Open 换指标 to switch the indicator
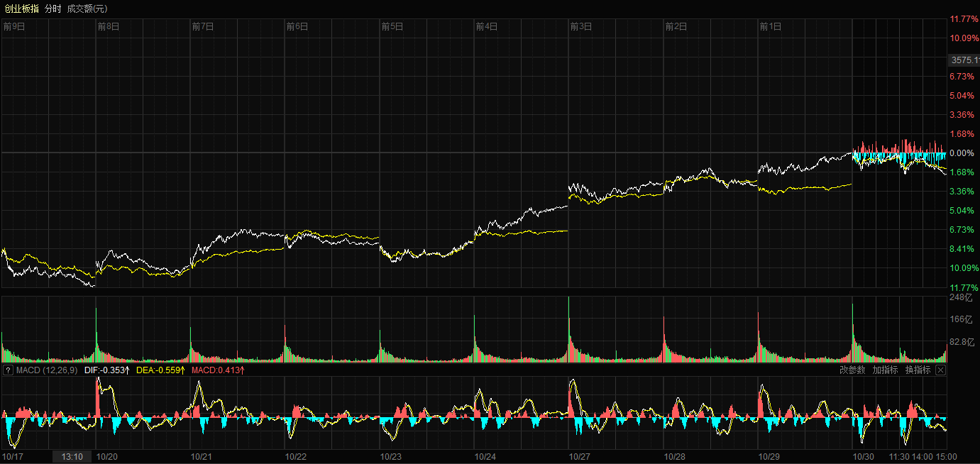This screenshot has height=464, width=980. [918, 370]
